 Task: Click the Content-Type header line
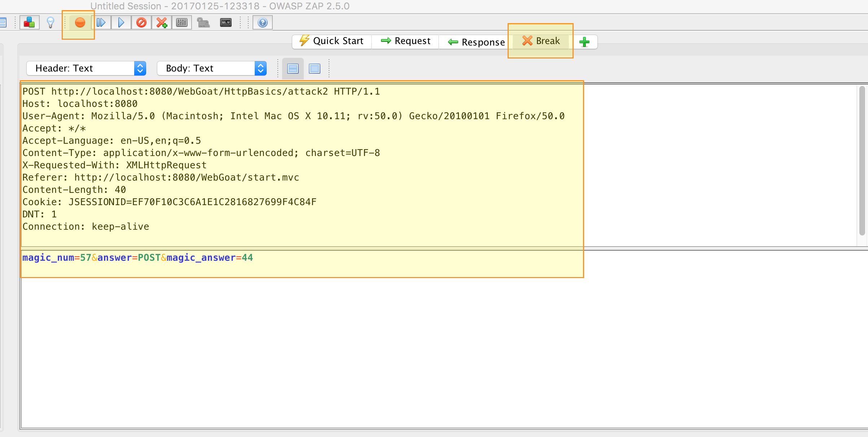coord(201,153)
